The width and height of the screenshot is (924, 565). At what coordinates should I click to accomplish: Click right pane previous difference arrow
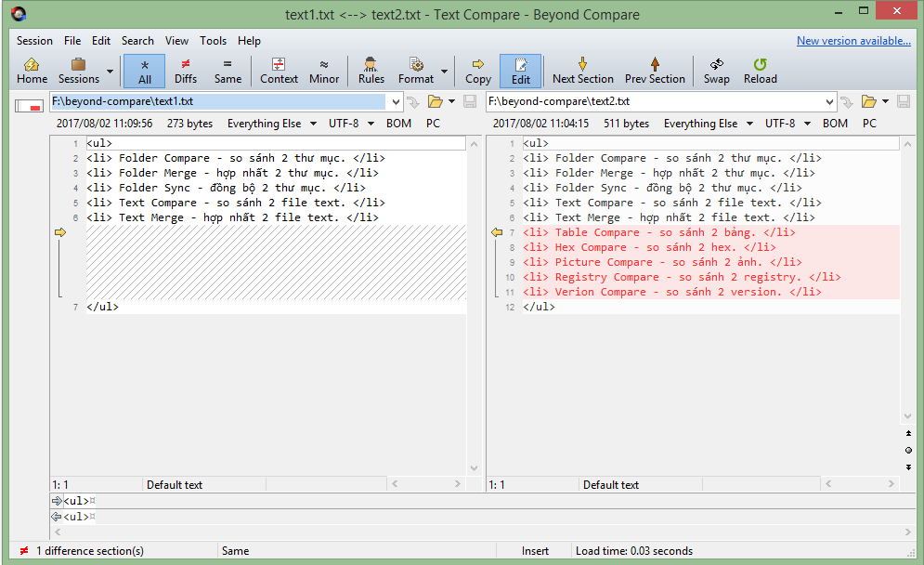[908, 433]
